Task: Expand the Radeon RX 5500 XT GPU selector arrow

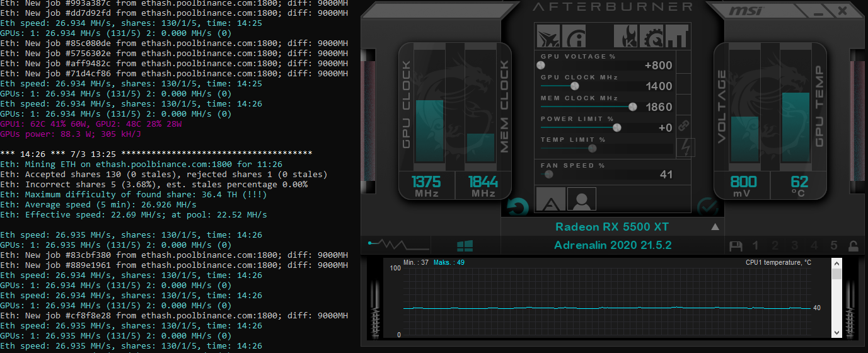Action: point(715,227)
